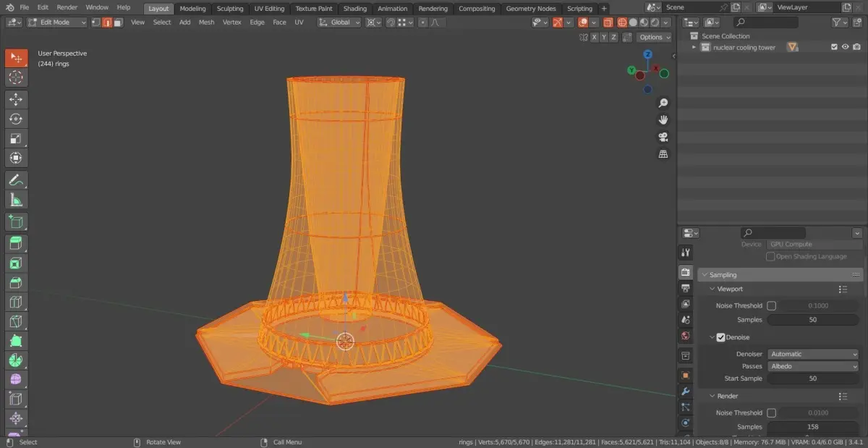868x448 pixels.
Task: Open the outliner filter dropdown
Action: pos(839,22)
